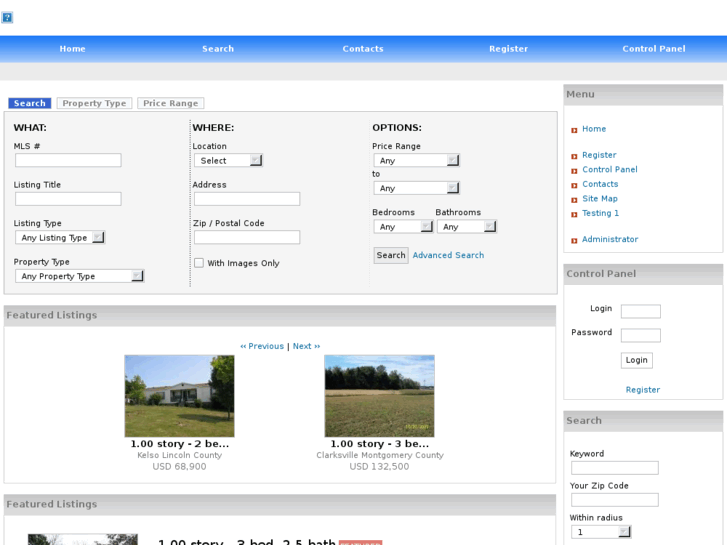Click the Login button in Control Panel
Image resolution: width=727 pixels, height=545 pixels.
(636, 360)
